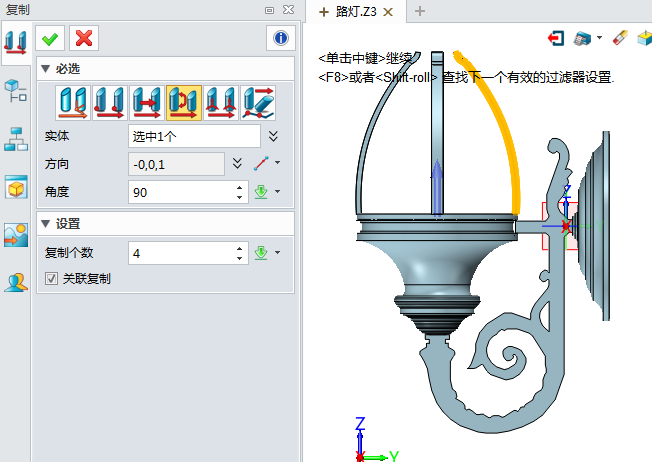Toggle the 关联复制 checkbox
Screen dimensions: 652x462
pyautogui.click(x=51, y=278)
